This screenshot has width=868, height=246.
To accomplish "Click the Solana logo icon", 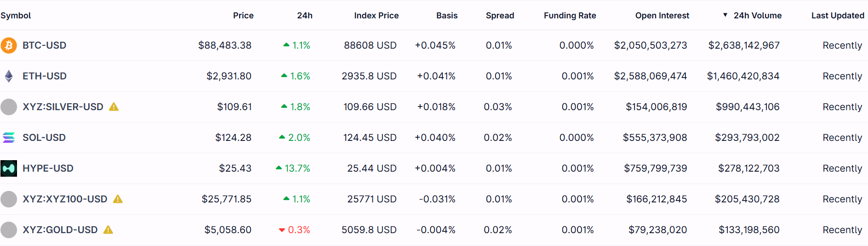I will coord(9,138).
